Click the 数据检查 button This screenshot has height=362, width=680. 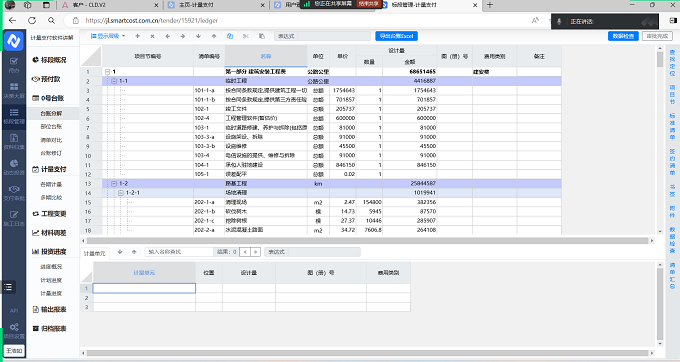coord(623,36)
